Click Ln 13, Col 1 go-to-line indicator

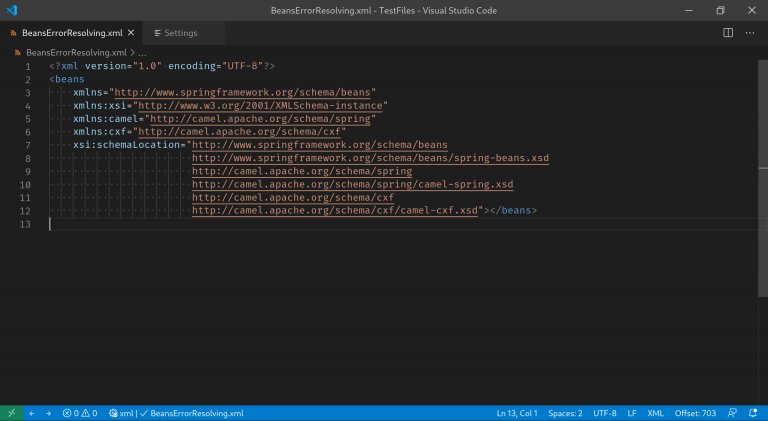pyautogui.click(x=517, y=412)
